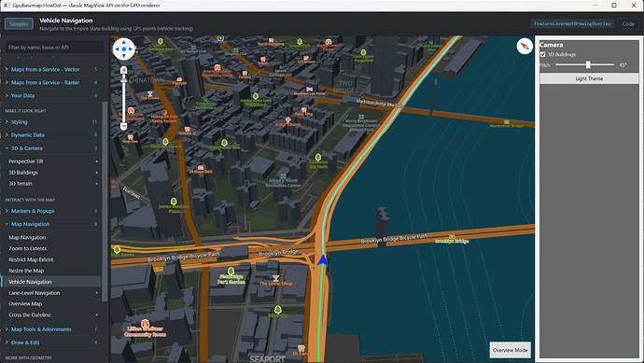Click the compass to reset map rotation
This screenshot has height=363, width=644.
point(525,46)
